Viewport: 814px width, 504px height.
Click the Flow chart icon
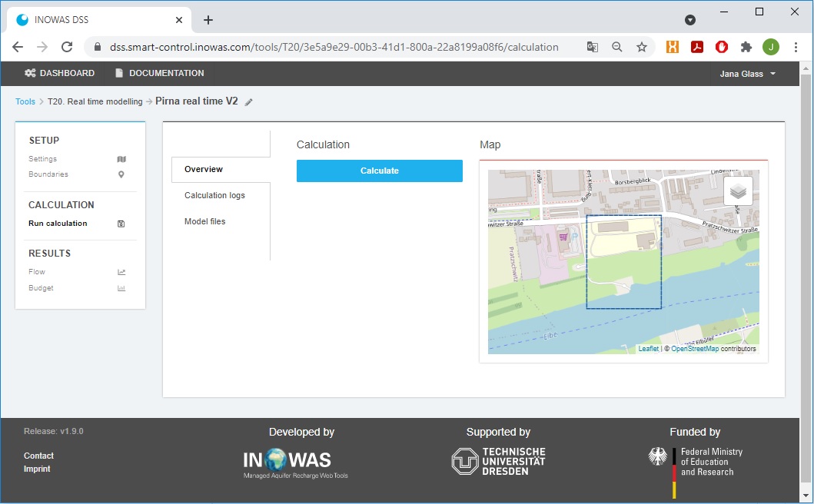(x=121, y=272)
